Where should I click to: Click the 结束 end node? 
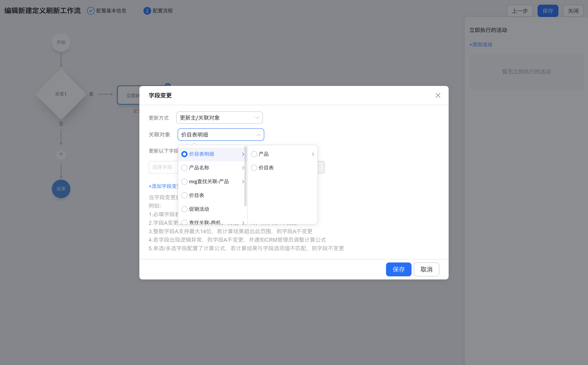(61, 189)
